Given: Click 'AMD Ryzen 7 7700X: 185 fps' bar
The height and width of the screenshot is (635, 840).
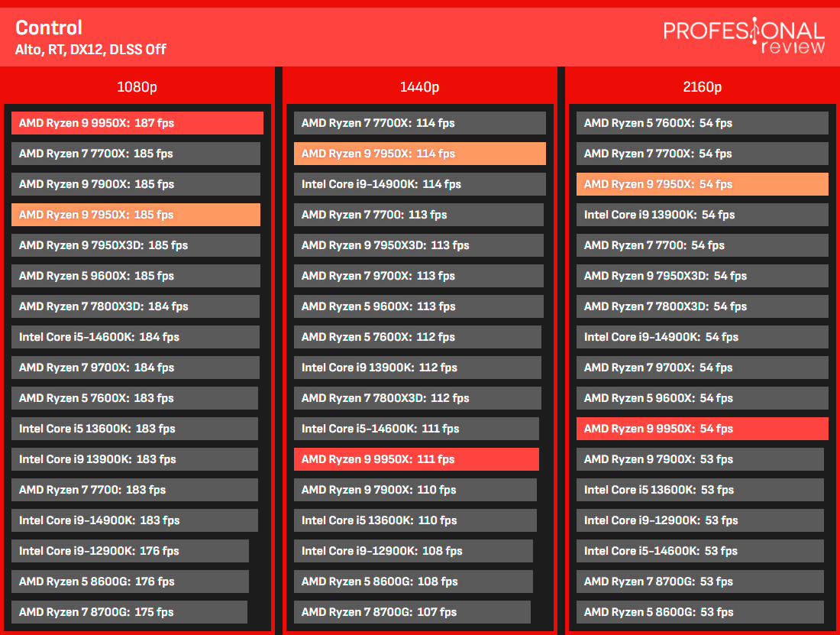Looking at the screenshot, I should (x=135, y=154).
